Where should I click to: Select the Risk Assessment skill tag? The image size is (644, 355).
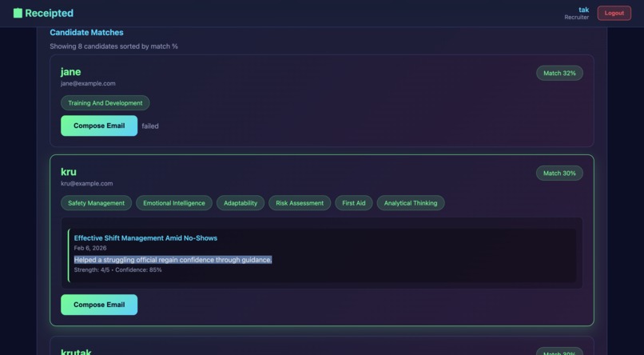tap(300, 203)
